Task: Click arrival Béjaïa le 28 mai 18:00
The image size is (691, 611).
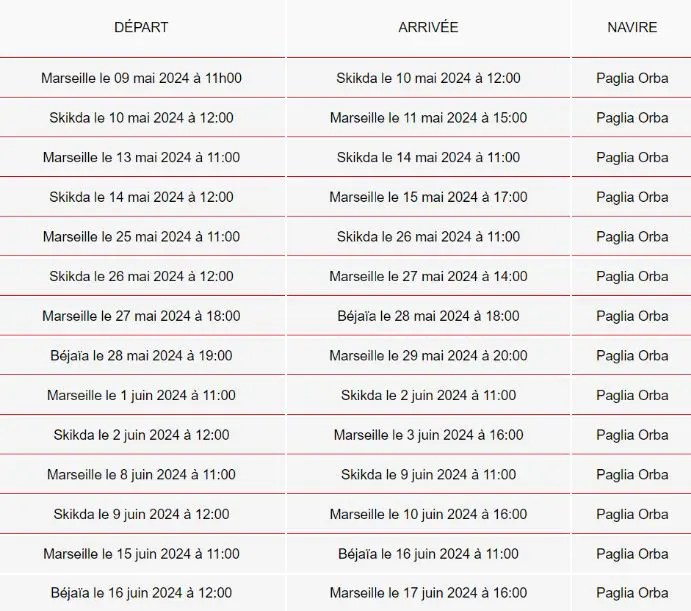Action: 428,316
